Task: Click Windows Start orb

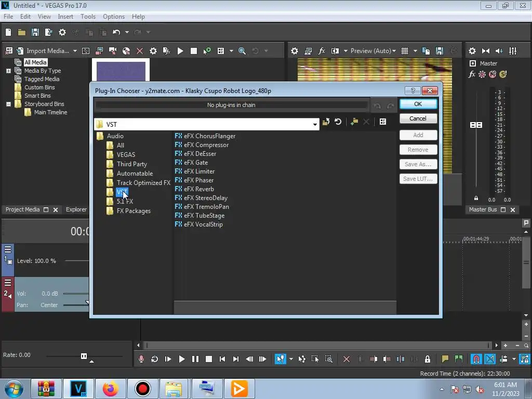Action: tap(14, 389)
